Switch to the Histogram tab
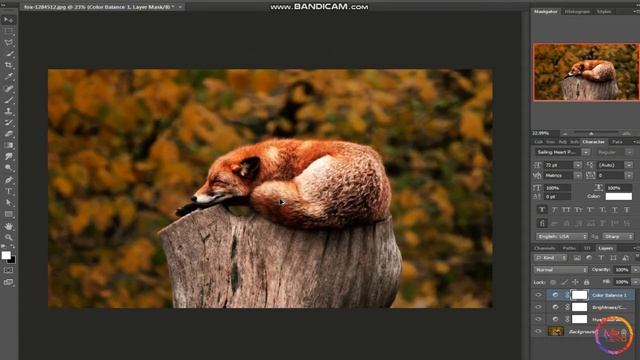 (577, 12)
